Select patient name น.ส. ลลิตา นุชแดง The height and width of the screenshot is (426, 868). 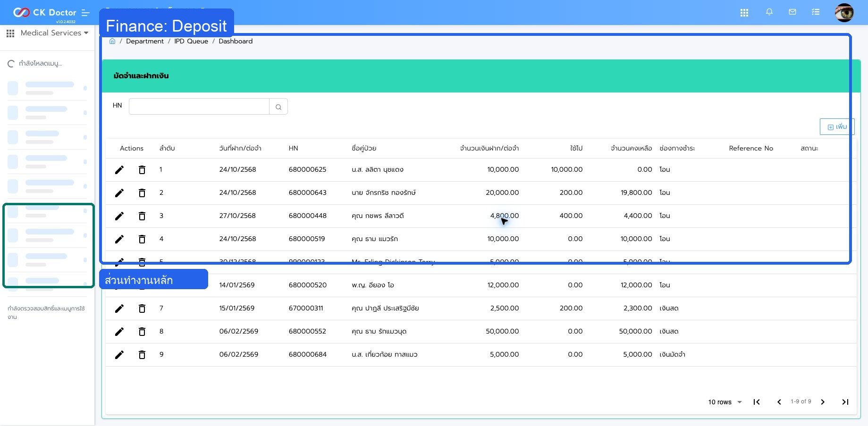pos(378,169)
